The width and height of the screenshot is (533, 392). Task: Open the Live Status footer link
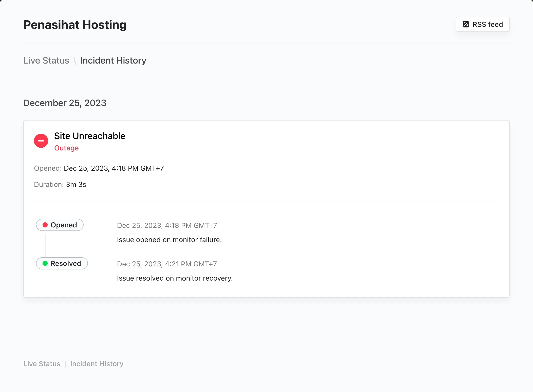click(42, 364)
